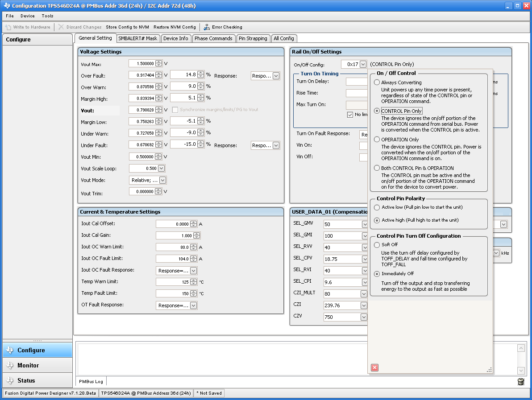532x400 pixels.
Task: Open the Vout Mode dropdown
Action: (159, 180)
